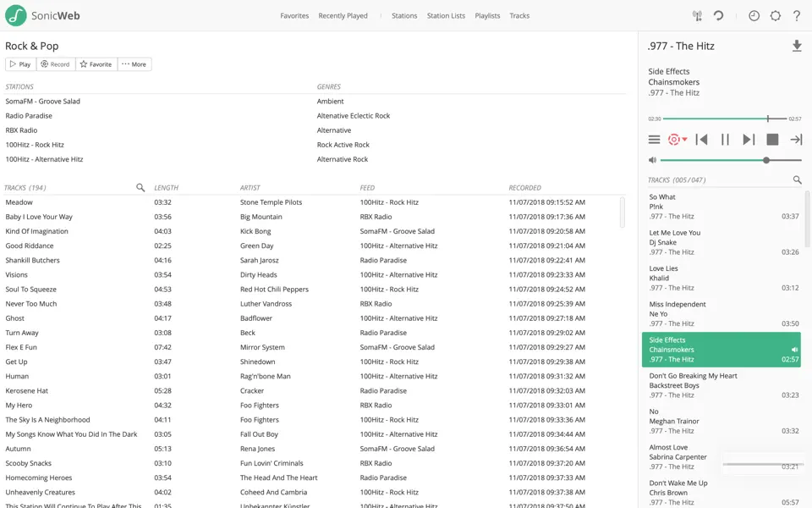
Task: Click the refresh icon in top bar
Action: pos(718,16)
